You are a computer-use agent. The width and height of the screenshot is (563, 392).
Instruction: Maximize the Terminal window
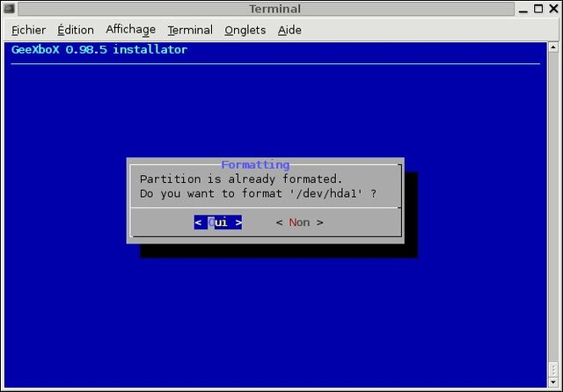point(538,9)
